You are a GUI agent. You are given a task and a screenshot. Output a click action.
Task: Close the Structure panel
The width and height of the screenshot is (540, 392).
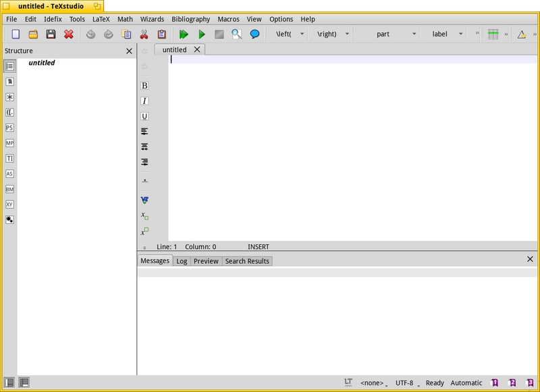[x=129, y=51]
